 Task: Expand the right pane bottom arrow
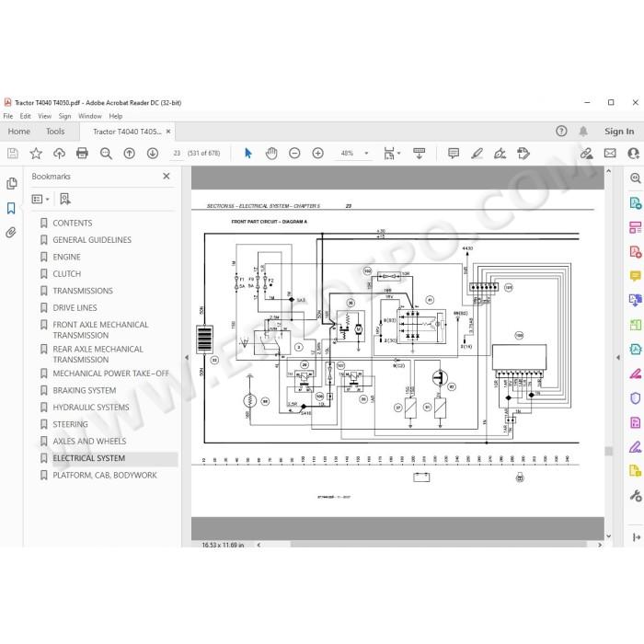(637, 537)
